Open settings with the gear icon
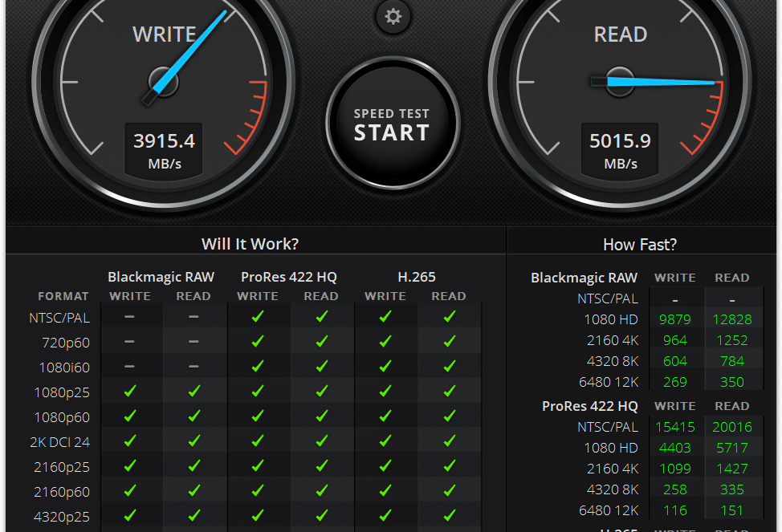The height and width of the screenshot is (532, 782). (x=393, y=17)
